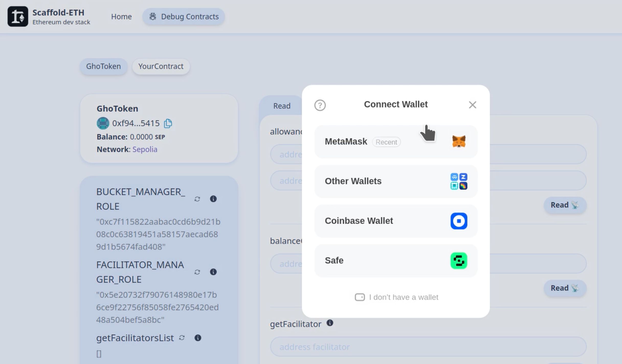Click the BUCKET_MANAGER_ROLE hash value
The height and width of the screenshot is (364, 622).
158,234
